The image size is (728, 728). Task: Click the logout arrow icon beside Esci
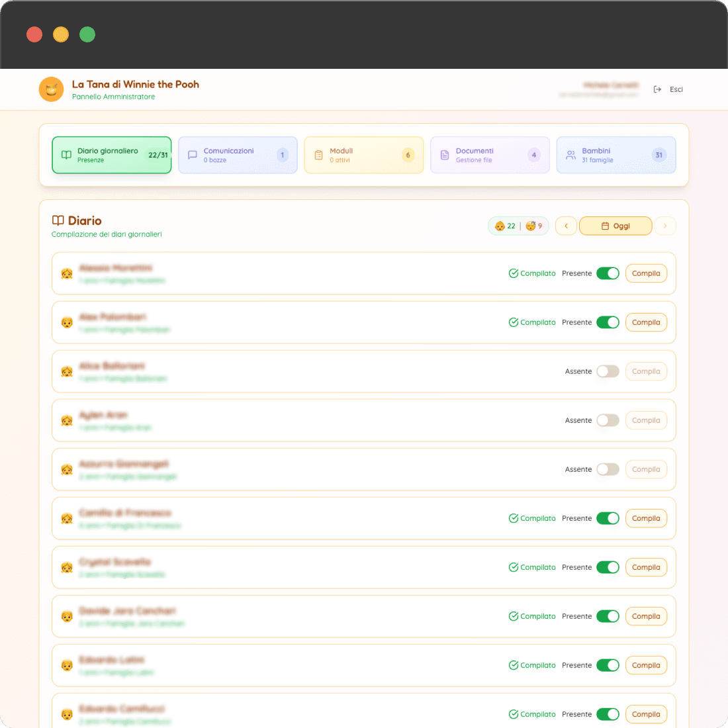[x=657, y=89]
